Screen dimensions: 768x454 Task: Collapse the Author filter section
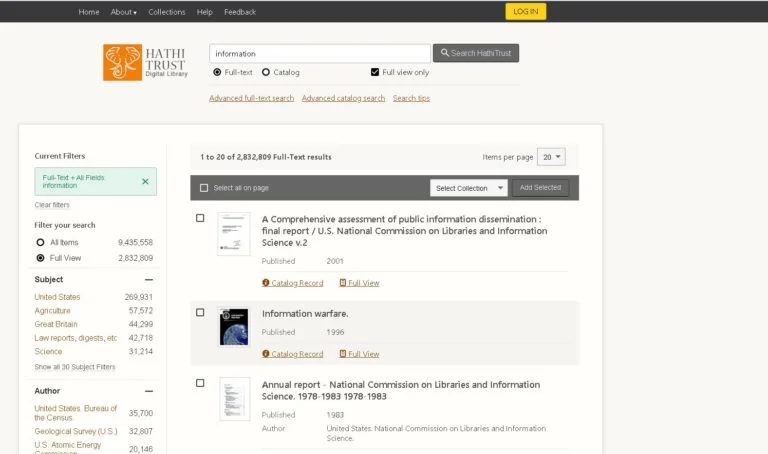pos(149,392)
